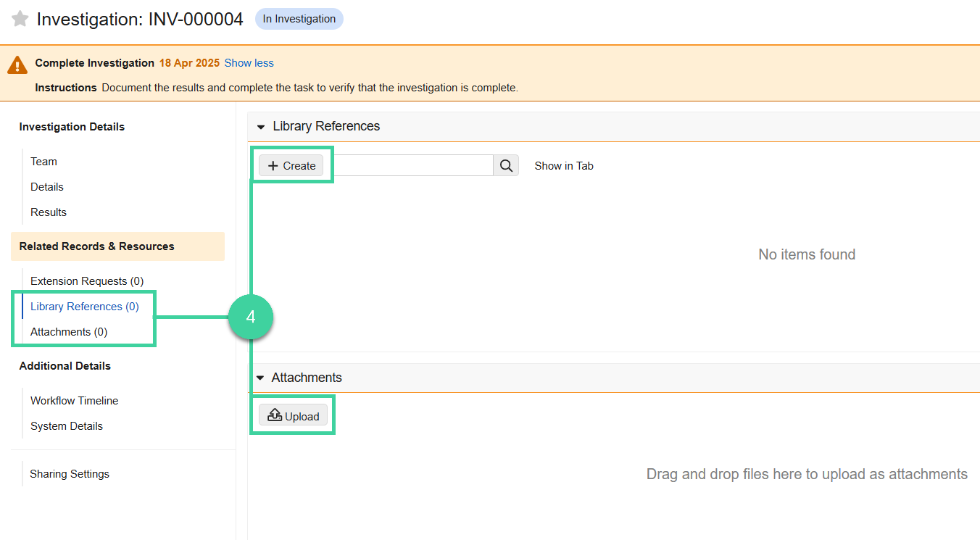Click the Additional Details heading
Image resolution: width=980 pixels, height=540 pixels.
tap(65, 366)
